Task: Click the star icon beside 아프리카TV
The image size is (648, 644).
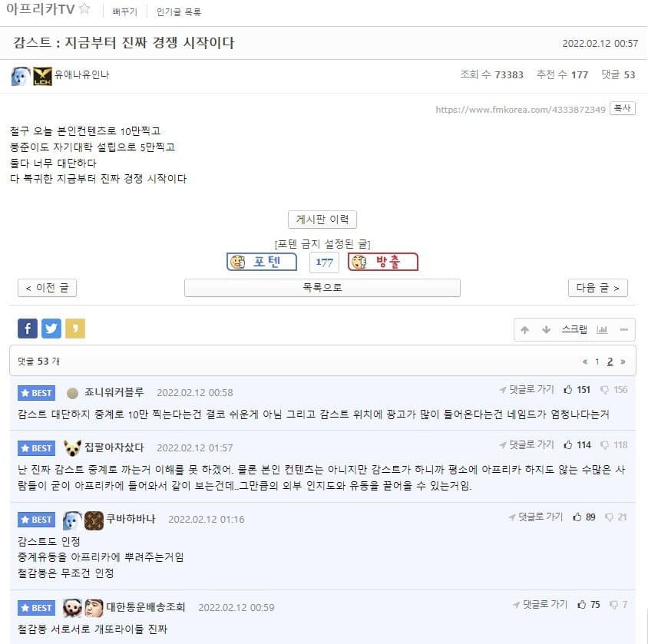Action: coord(84,8)
